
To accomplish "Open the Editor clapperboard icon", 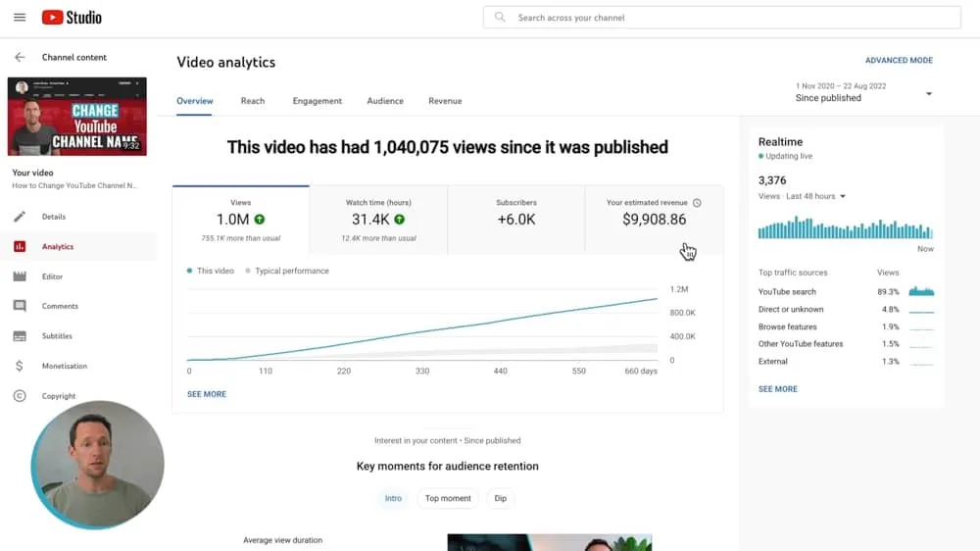I will click(20, 276).
